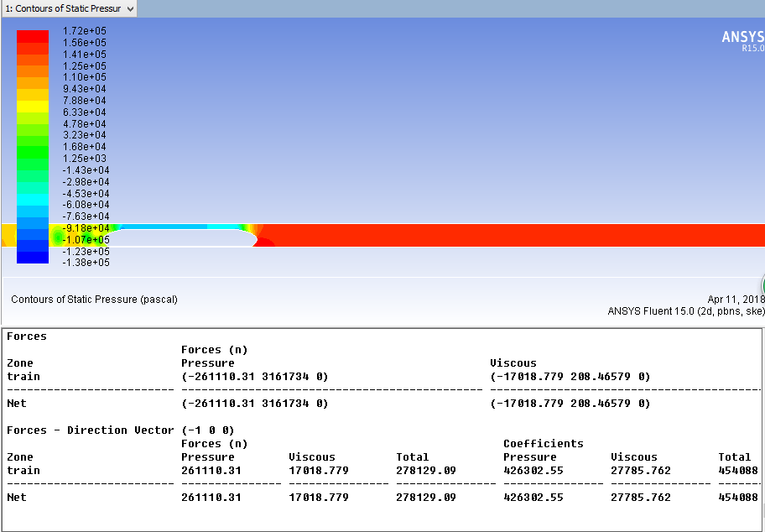
Task: Click the yellow legend swatch beside 7.88e+04
Action: point(33,107)
